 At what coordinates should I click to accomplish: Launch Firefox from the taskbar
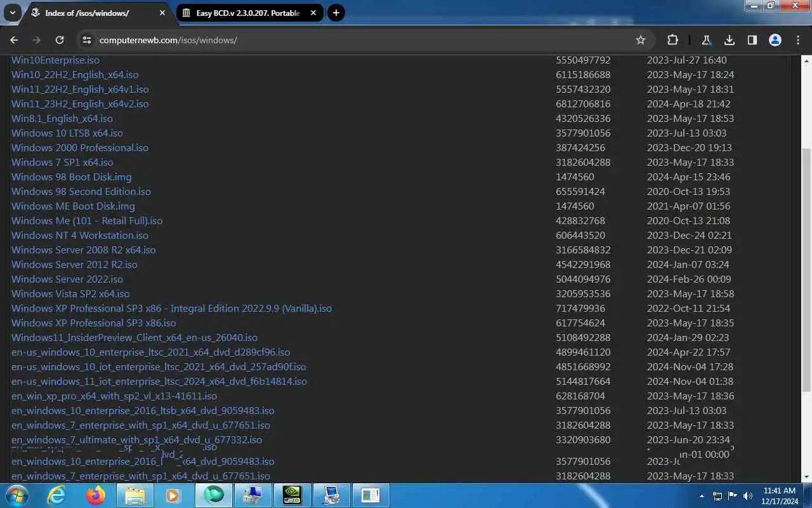coord(96,495)
